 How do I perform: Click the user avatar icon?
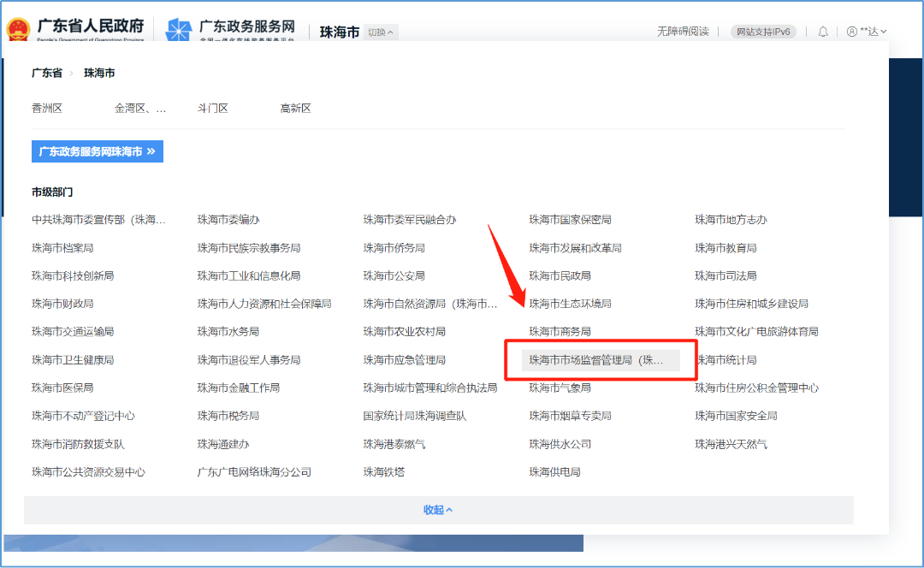coord(851,32)
